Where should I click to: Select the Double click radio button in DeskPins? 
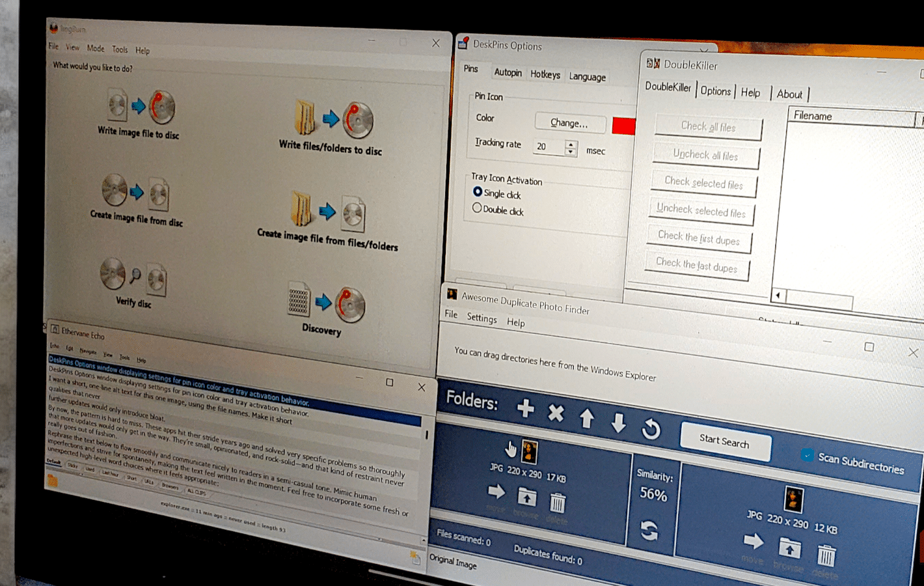[x=477, y=208]
